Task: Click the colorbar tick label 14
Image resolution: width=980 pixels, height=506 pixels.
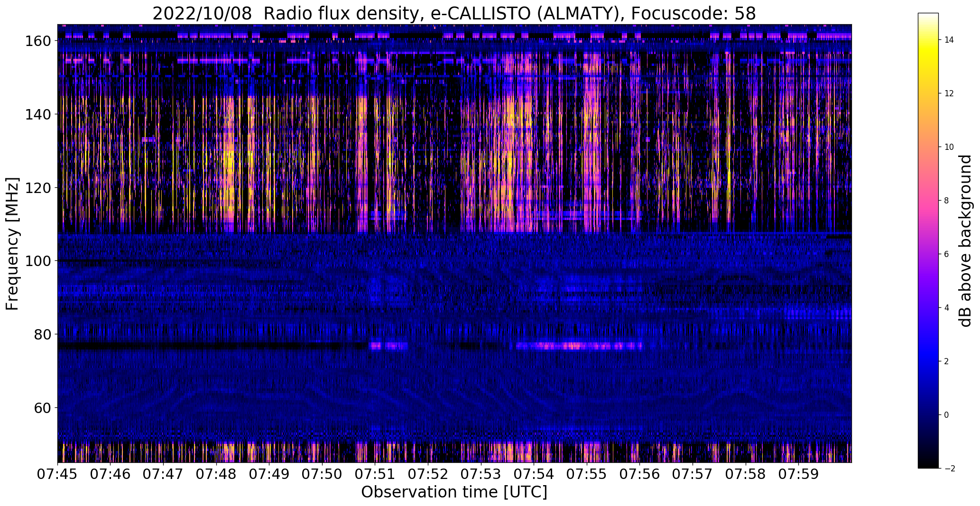Action: [949, 40]
